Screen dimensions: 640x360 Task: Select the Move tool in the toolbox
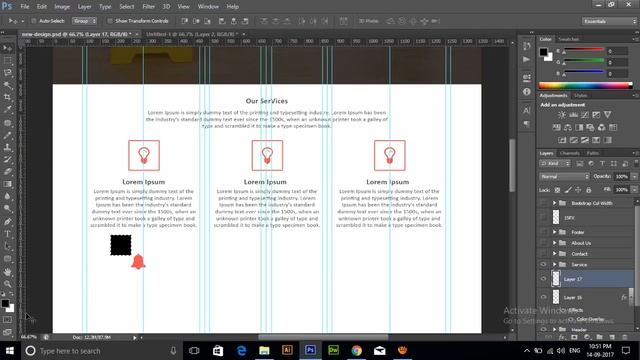[x=7, y=49]
